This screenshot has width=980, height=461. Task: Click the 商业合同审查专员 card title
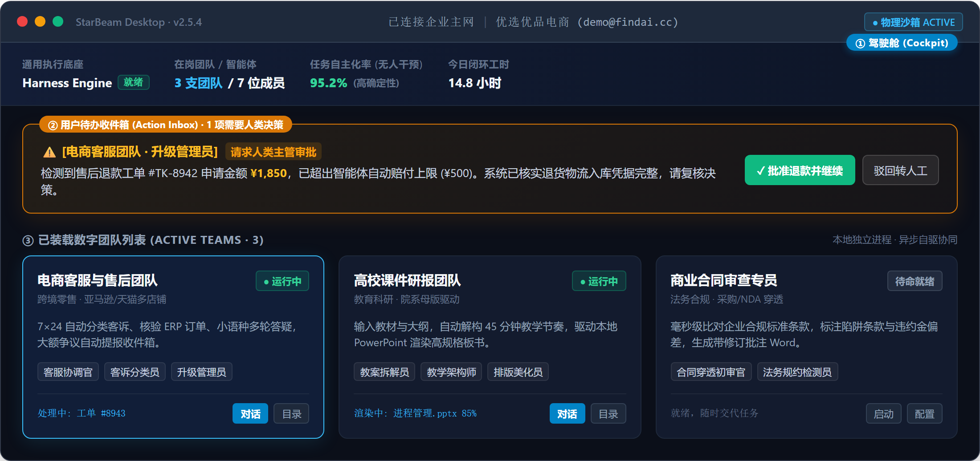point(724,280)
